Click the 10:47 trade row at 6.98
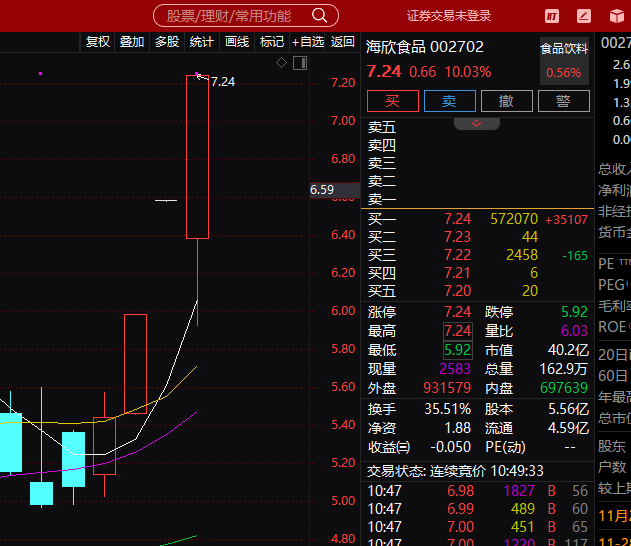The height and width of the screenshot is (546, 631). point(478,491)
